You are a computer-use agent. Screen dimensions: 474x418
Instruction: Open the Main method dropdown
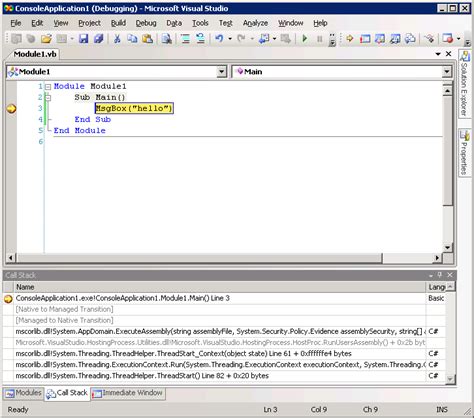(447, 72)
